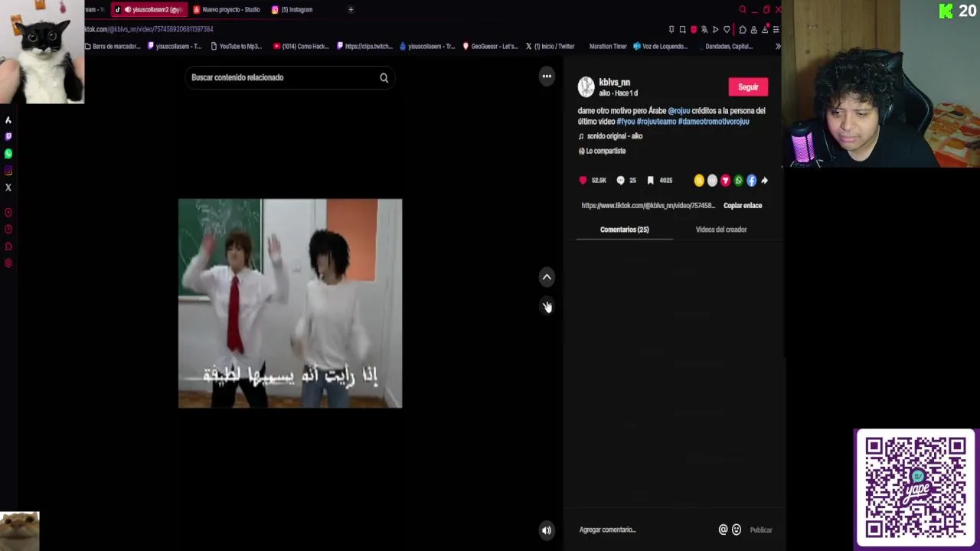Go to the next video with down arrow
The width and height of the screenshot is (980, 551).
tap(547, 305)
